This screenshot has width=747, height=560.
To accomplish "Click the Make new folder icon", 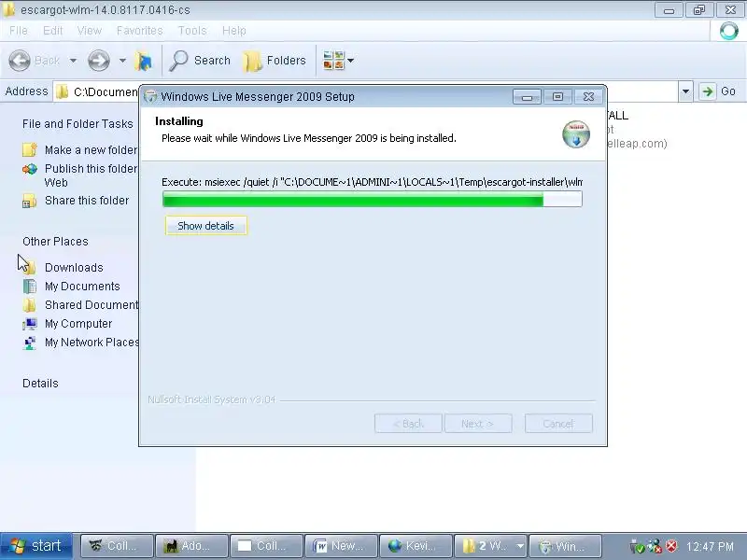I will pyautogui.click(x=30, y=150).
